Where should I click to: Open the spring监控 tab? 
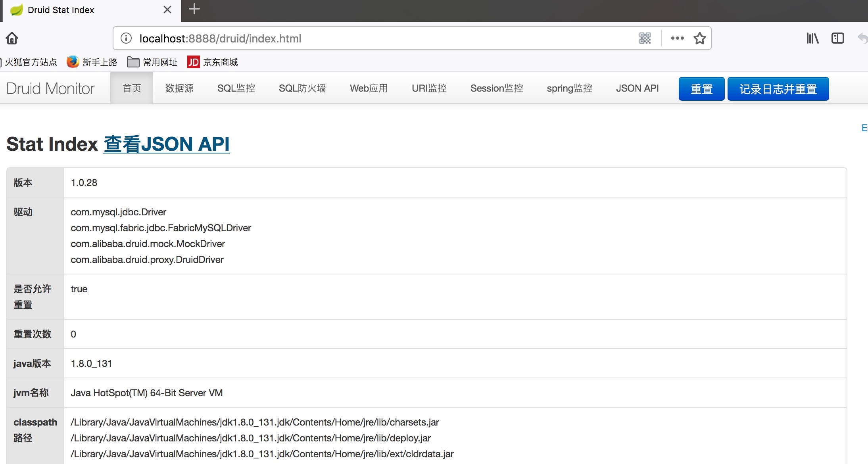(x=569, y=88)
